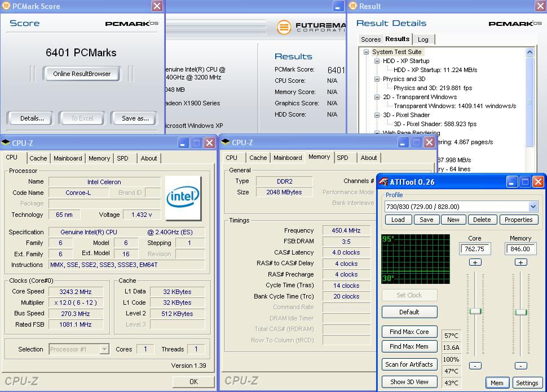Select HDD - XP Startup: 11.224 MB/s row
The image size is (547, 392).
pos(435,70)
